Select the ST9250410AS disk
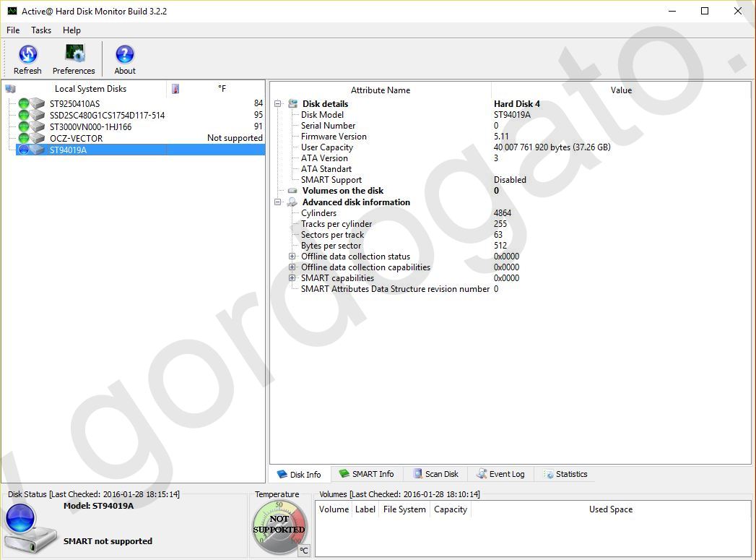Screen dimensions: 756x560 [74, 103]
